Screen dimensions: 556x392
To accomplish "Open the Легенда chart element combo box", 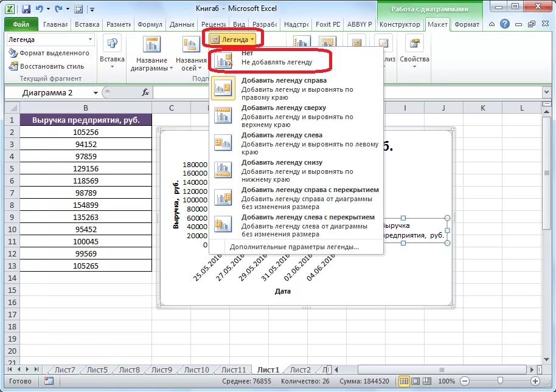I will click(50, 40).
